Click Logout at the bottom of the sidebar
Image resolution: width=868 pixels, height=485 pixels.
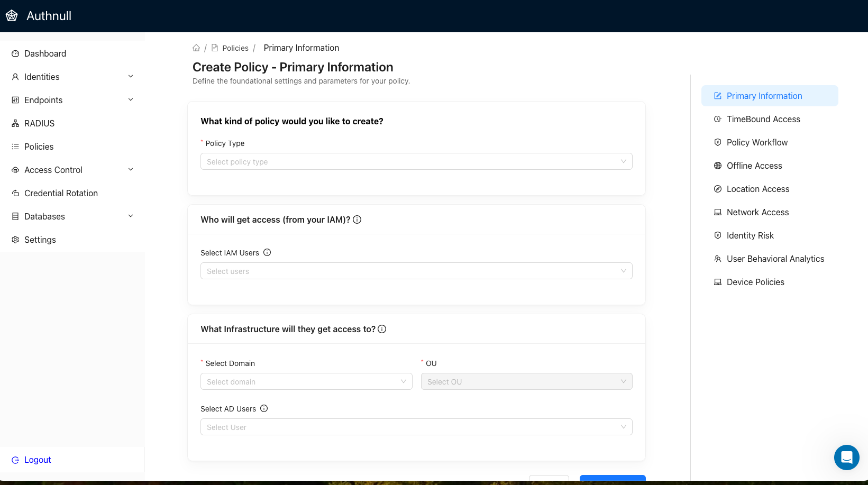(37, 460)
